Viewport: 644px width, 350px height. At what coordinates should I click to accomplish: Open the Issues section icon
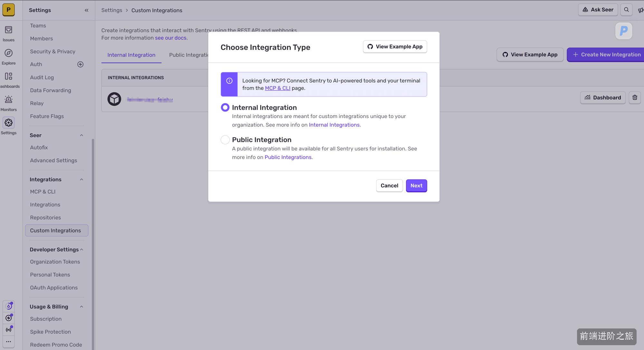(x=9, y=30)
